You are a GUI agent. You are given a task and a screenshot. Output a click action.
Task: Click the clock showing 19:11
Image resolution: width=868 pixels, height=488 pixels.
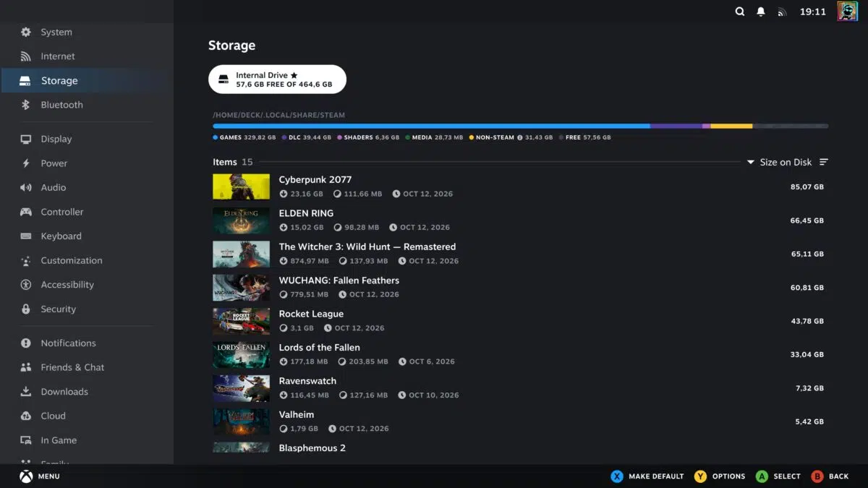[813, 12]
